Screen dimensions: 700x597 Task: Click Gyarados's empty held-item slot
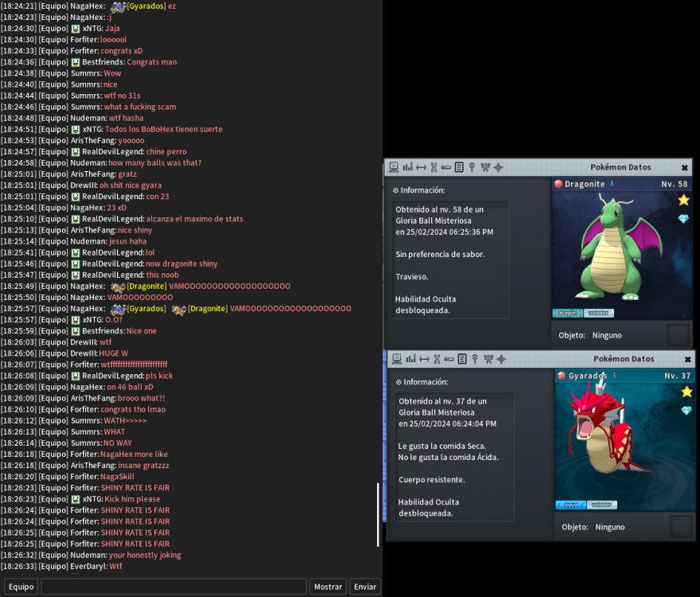pyautogui.click(x=682, y=526)
